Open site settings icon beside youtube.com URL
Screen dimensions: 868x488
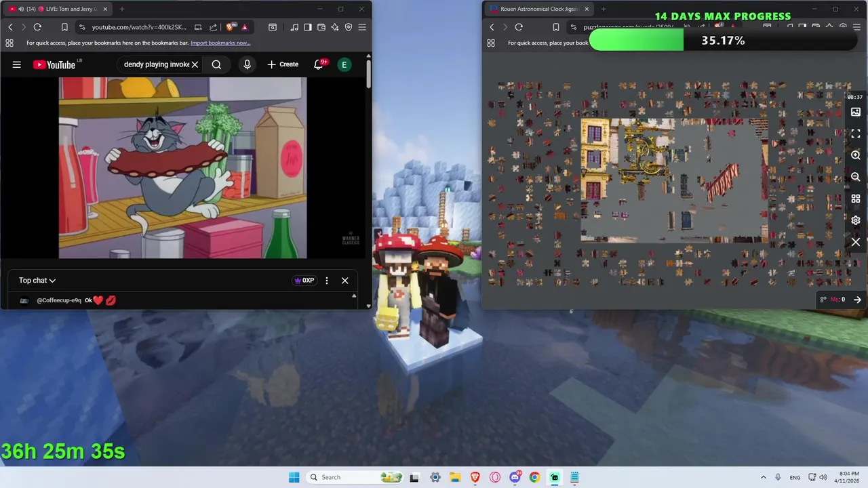coord(82,27)
